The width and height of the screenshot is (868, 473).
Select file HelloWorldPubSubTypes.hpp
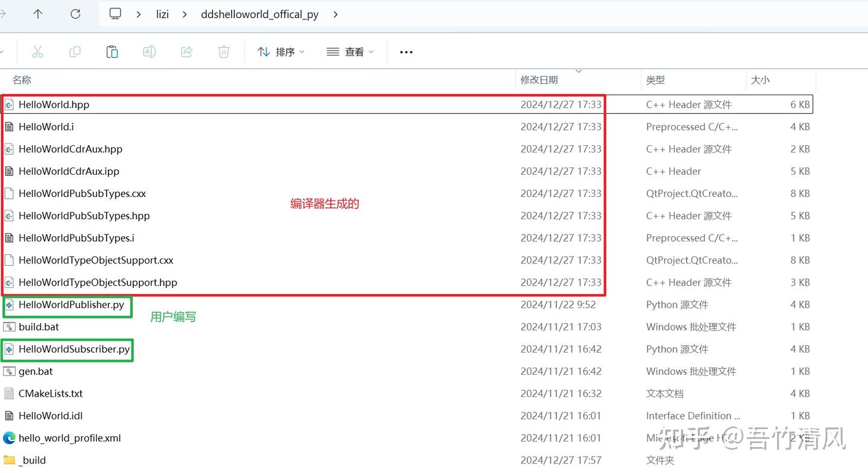click(84, 216)
